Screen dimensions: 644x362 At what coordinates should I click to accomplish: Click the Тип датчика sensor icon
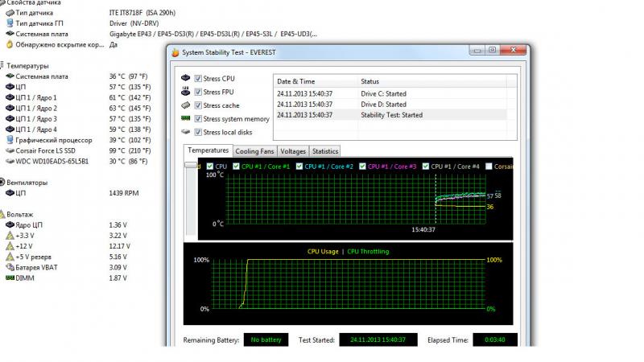click(x=10, y=13)
